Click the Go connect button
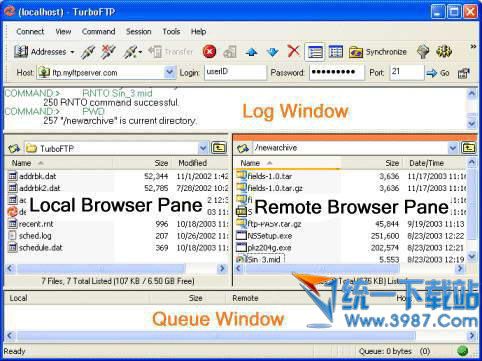The width and height of the screenshot is (482, 361). click(x=438, y=73)
